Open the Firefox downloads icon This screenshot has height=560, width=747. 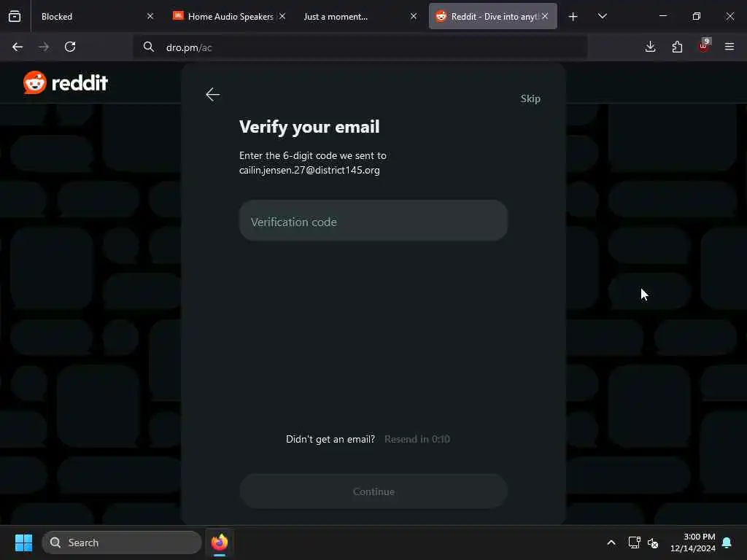point(650,47)
